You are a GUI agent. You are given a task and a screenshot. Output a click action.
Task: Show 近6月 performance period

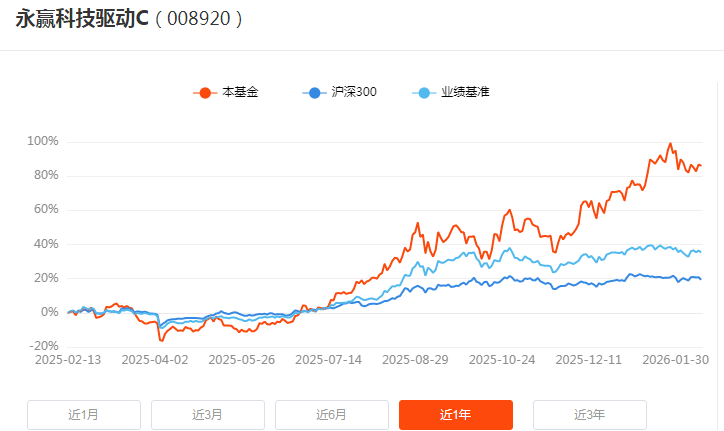coord(332,414)
